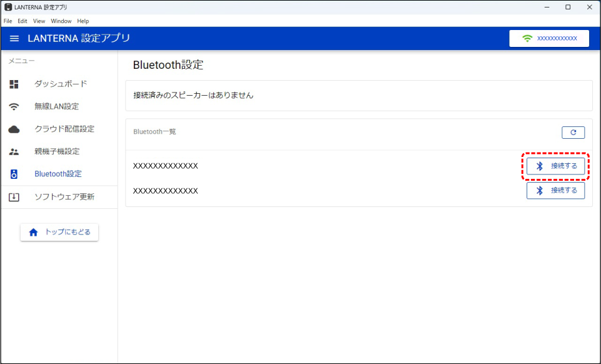
Task: Click the cloud icon for クラウド配信設定
Action: (14, 129)
